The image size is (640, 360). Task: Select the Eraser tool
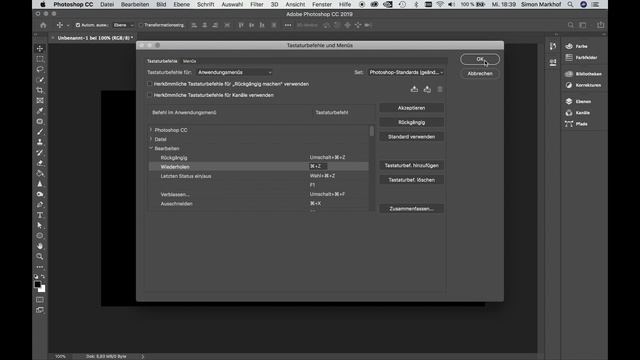(40, 163)
